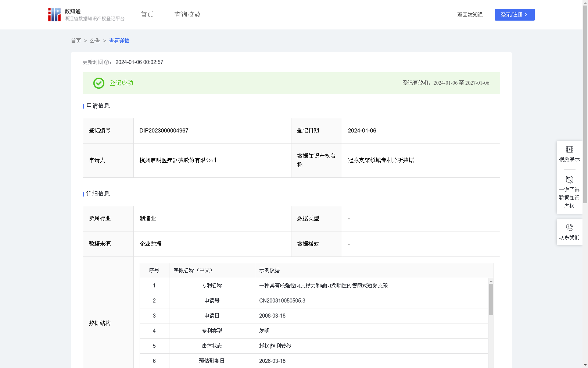Click the 数据类型 label cell
The width and height of the screenshot is (588, 368).
(316, 219)
